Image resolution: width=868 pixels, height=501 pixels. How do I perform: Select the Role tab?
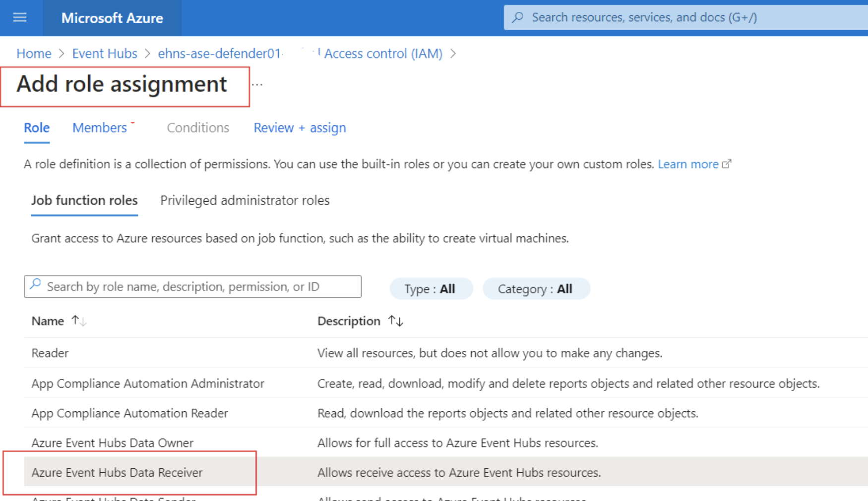tap(37, 128)
